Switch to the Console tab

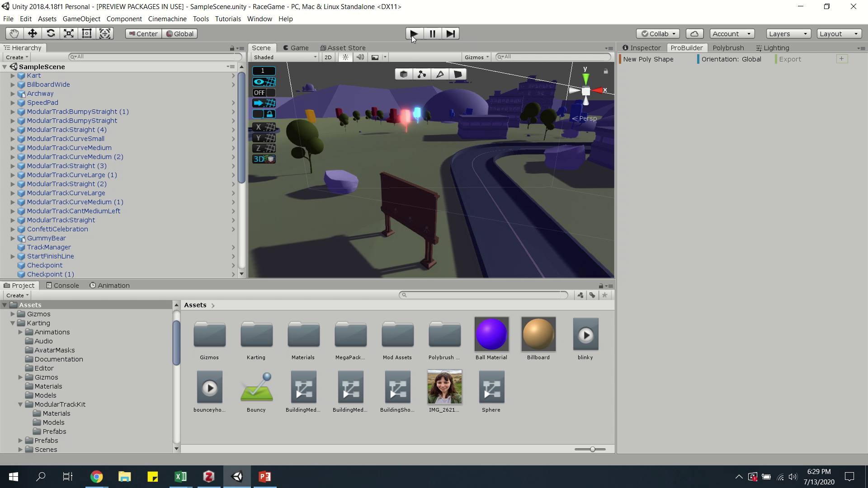62,286
